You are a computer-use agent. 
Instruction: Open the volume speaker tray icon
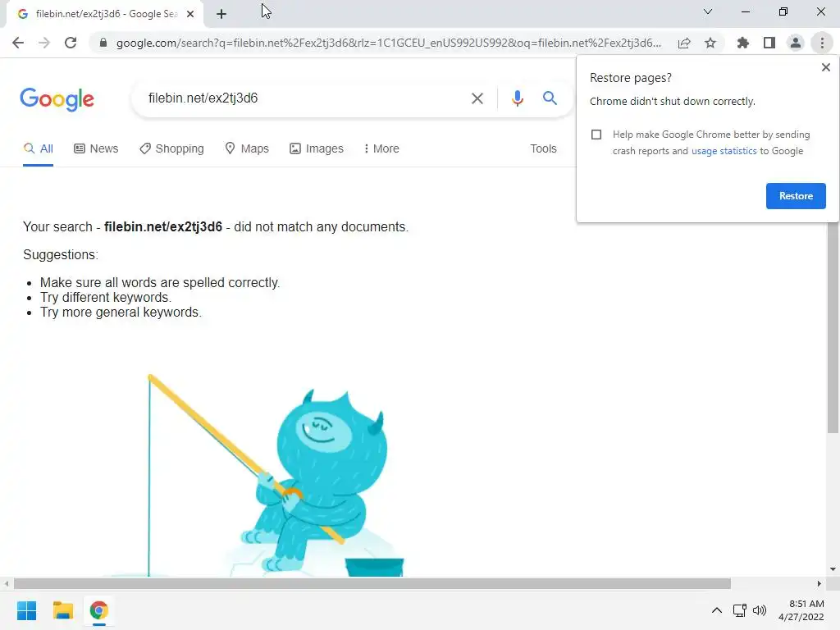(760, 610)
